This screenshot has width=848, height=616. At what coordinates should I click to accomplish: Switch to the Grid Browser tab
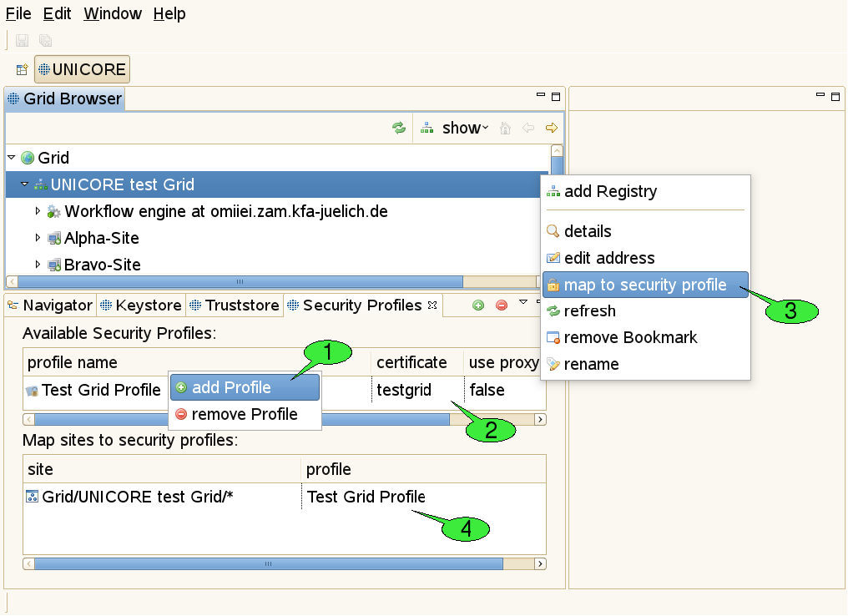65,99
